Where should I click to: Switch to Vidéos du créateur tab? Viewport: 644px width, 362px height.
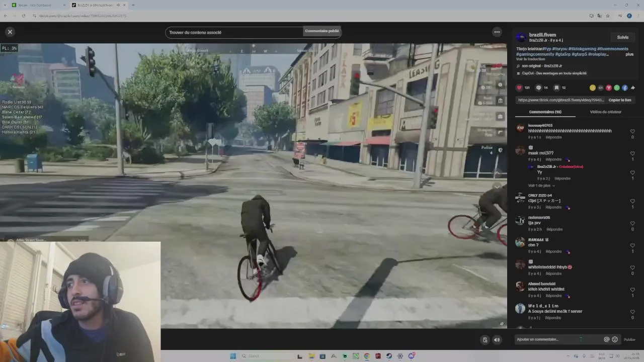coord(605,112)
